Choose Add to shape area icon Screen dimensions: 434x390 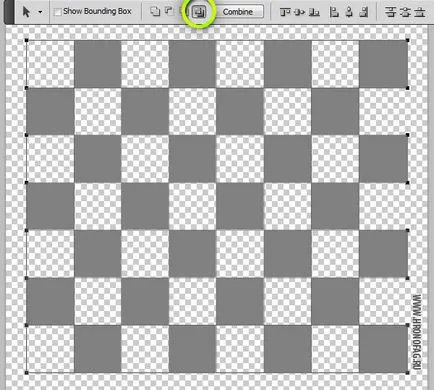tap(155, 12)
